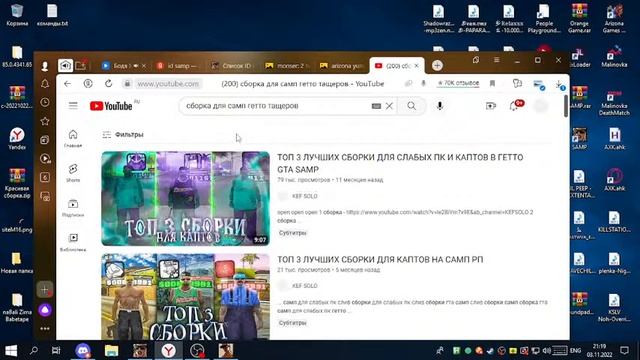Viewport: 640px width, 360px height.
Task: Select Orange Game.rar on the desktop
Action: (579, 18)
